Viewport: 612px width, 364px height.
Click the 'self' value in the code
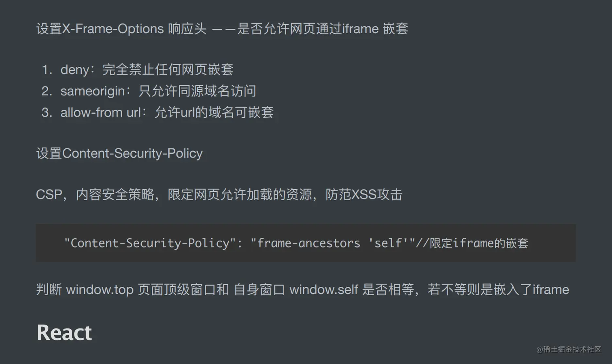point(388,243)
